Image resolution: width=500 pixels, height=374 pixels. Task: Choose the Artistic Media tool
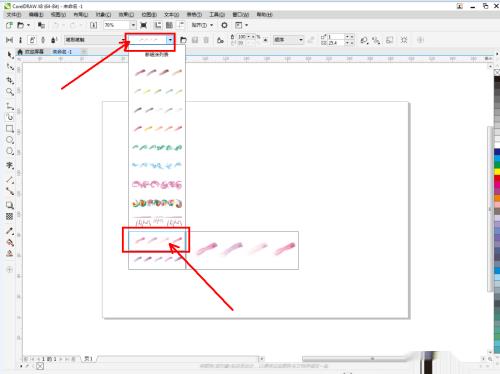click(x=10, y=117)
